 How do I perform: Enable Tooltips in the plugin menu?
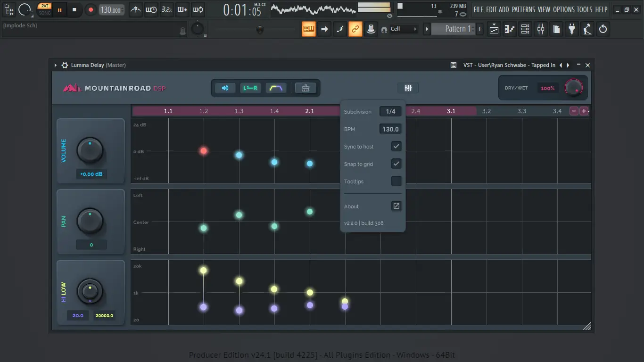coord(396,181)
